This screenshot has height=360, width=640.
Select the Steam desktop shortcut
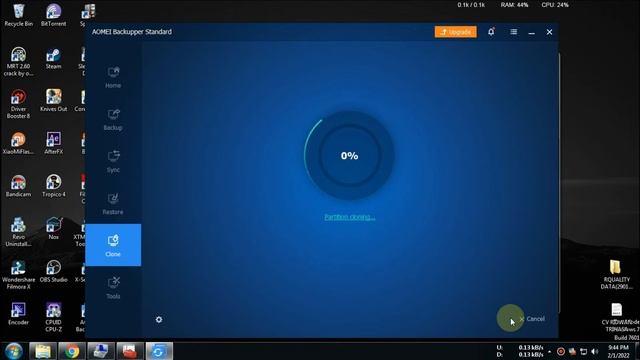(53, 58)
